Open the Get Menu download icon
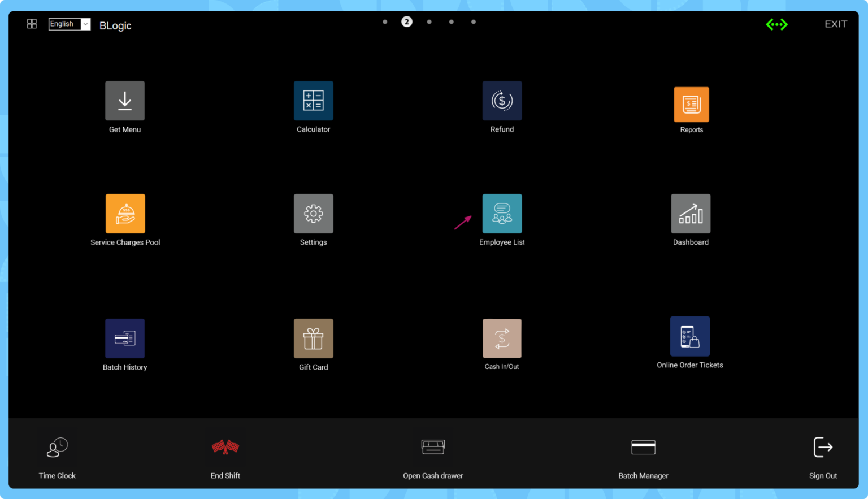868x499 pixels. point(125,101)
